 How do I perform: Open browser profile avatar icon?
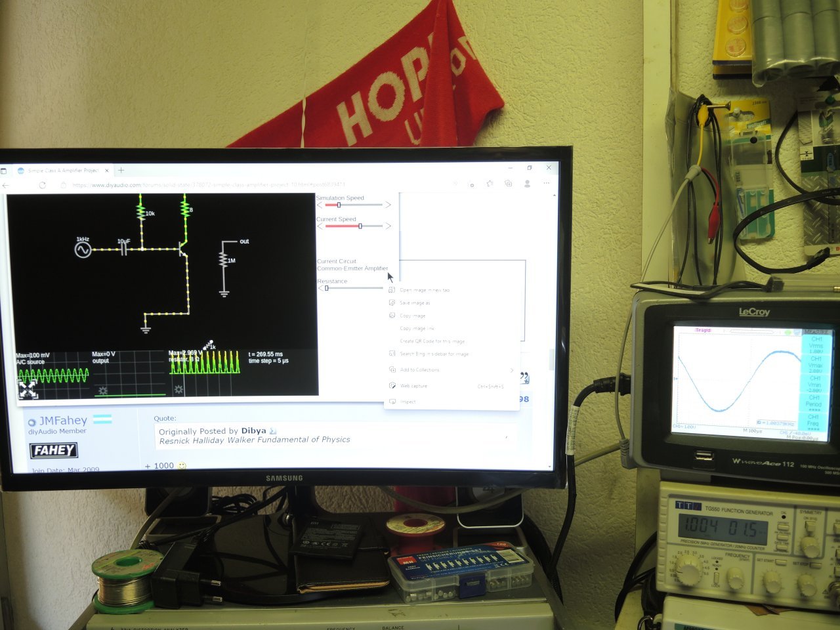(527, 184)
